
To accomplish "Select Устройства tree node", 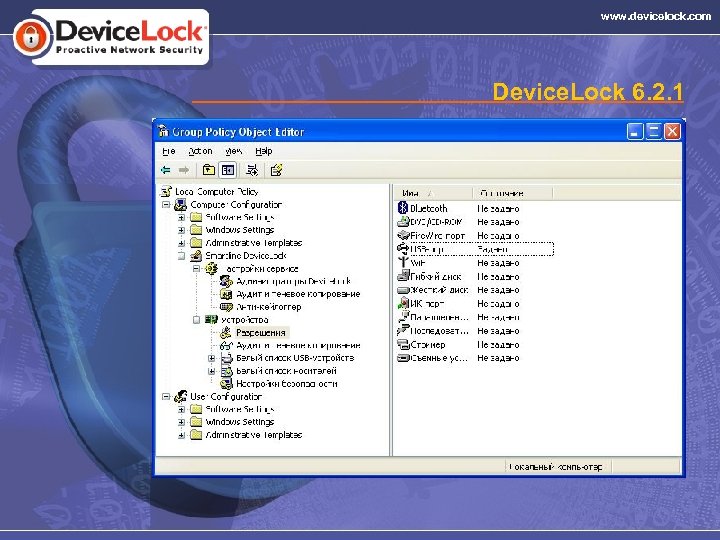I will coord(244,320).
